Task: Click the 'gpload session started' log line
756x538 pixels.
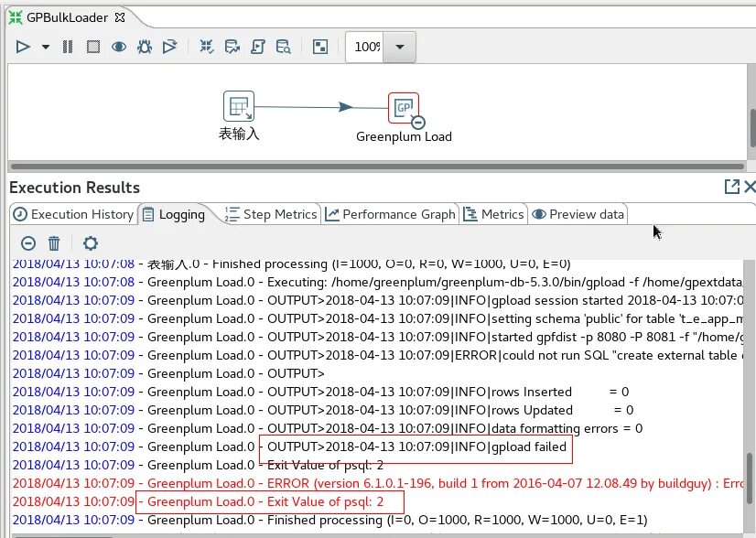Action: click(x=377, y=300)
